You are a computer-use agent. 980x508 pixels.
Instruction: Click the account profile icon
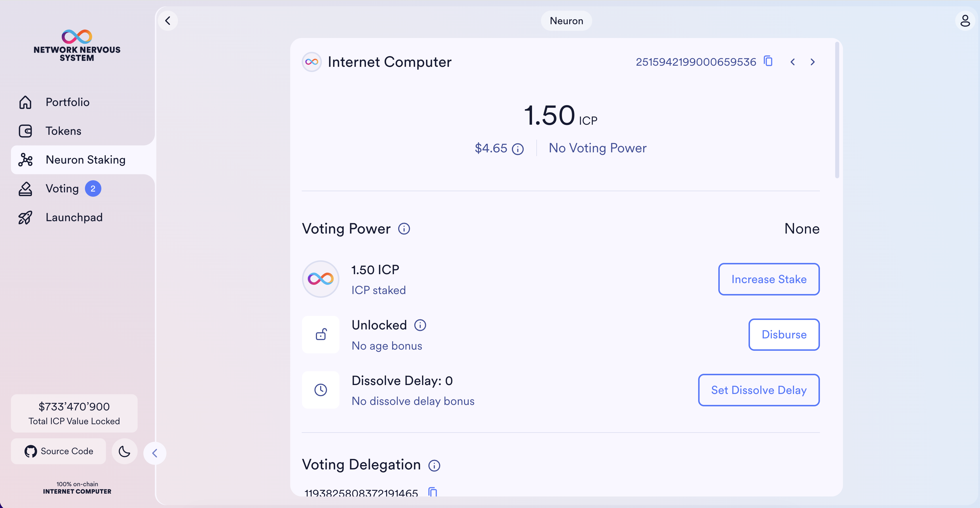coord(965,20)
